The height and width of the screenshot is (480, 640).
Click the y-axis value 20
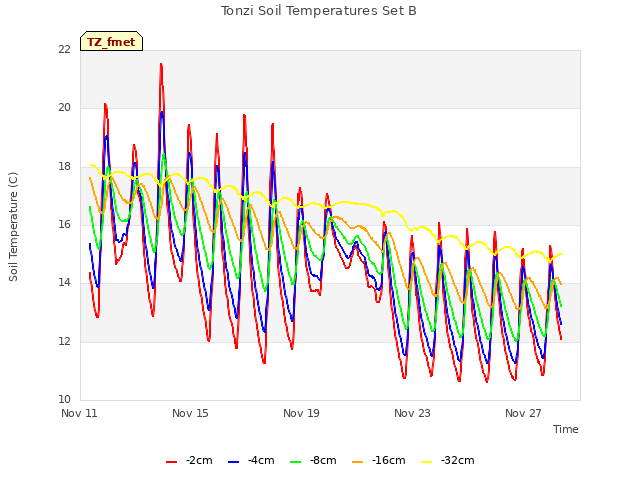64,108
